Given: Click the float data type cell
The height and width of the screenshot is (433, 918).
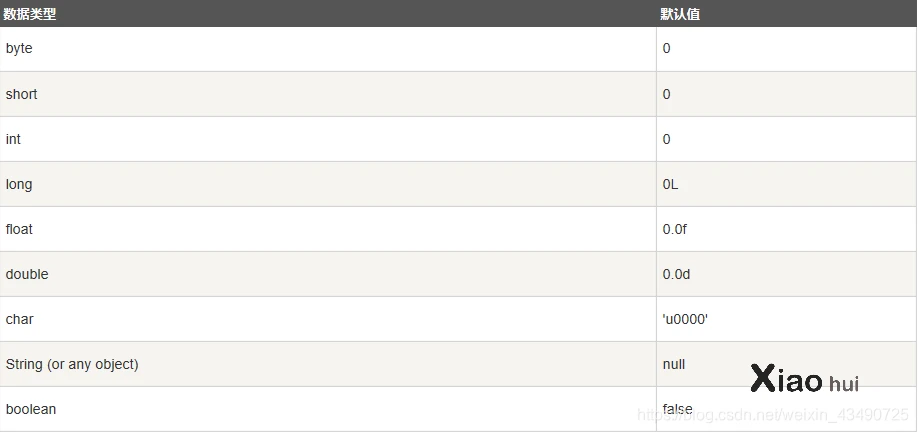Looking at the screenshot, I should tap(19, 229).
